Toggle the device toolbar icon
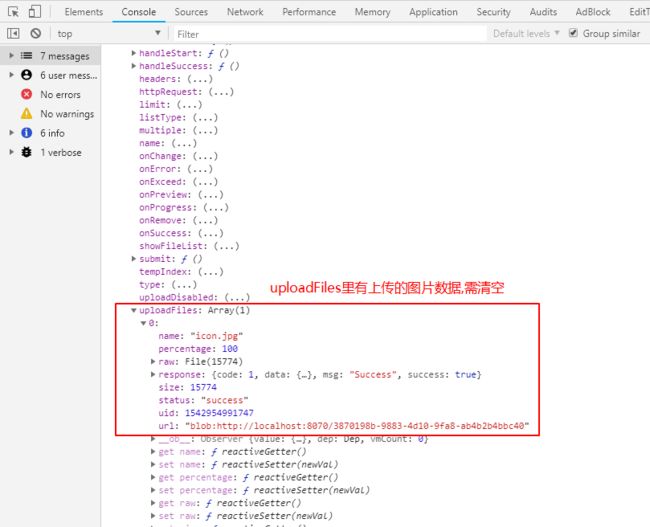The width and height of the screenshot is (650, 527). coord(35,11)
